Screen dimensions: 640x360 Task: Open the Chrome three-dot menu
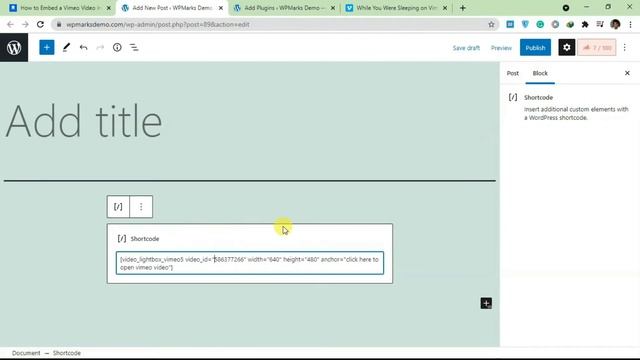[x=630, y=24]
